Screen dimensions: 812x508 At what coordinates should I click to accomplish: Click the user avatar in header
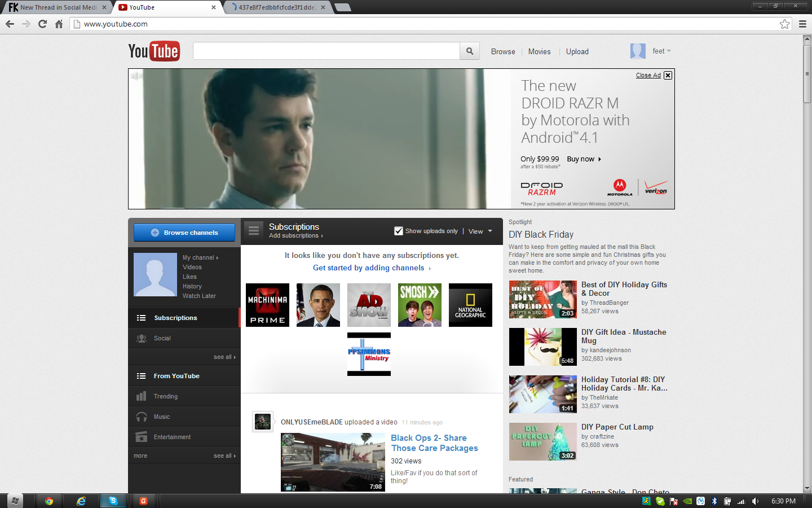pos(638,51)
